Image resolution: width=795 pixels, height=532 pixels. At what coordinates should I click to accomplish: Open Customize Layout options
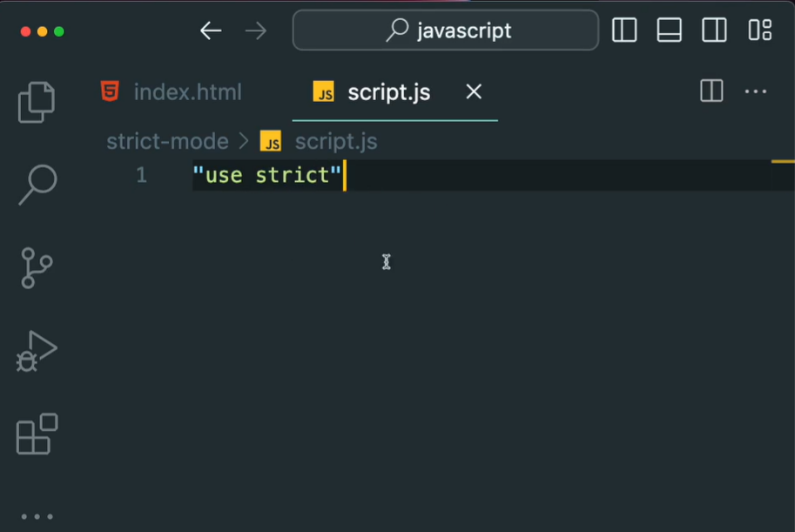coord(760,30)
